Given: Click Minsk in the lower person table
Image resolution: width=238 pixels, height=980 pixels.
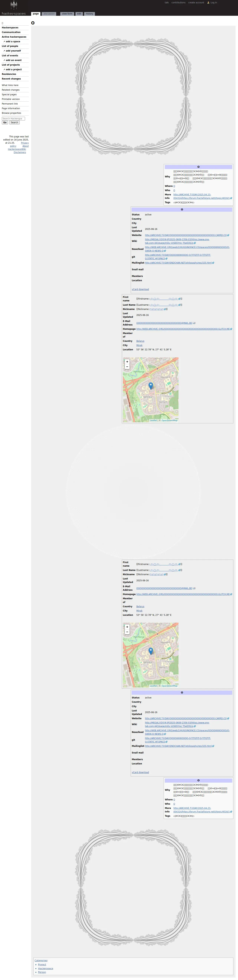Looking at the screenshot, I should coord(140,611).
